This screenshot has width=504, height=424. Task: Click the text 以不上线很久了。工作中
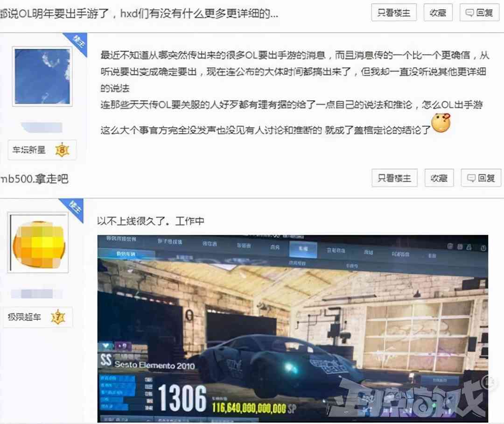pos(151,221)
